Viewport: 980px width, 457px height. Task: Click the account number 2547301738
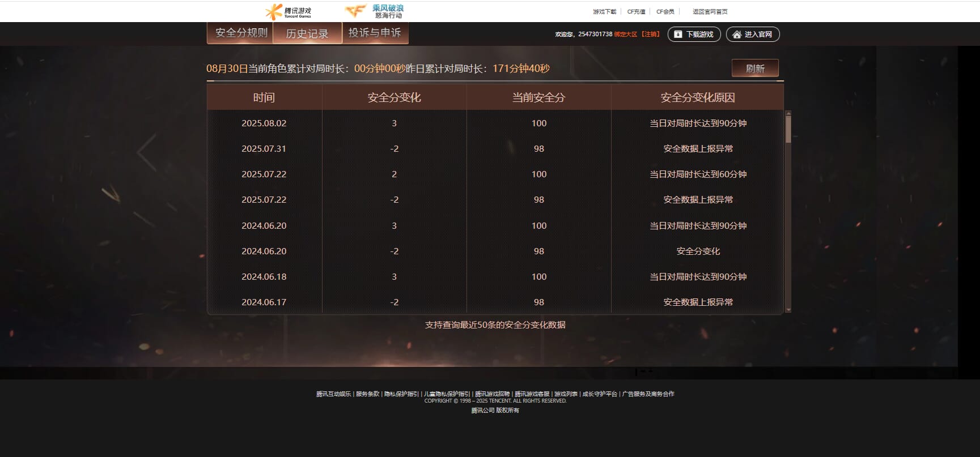coord(595,35)
